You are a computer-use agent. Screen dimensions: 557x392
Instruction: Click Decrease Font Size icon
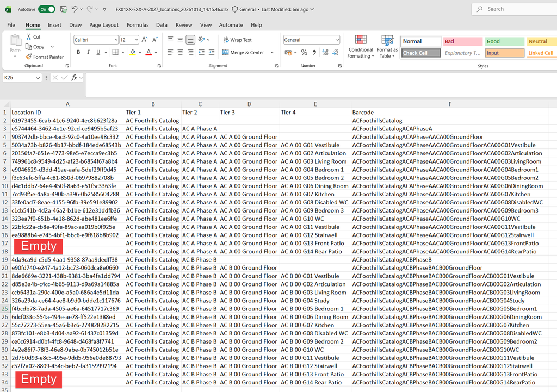pos(155,40)
